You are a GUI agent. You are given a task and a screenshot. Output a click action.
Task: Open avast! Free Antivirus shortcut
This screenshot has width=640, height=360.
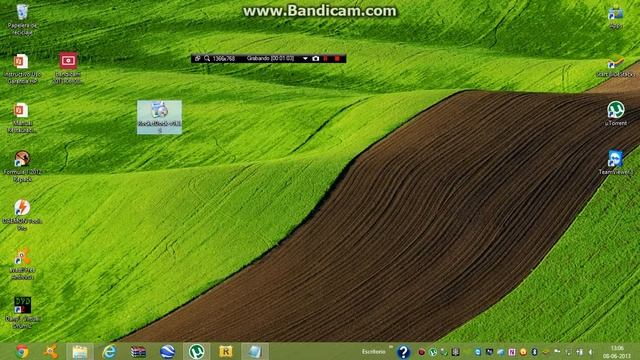pos(22,264)
